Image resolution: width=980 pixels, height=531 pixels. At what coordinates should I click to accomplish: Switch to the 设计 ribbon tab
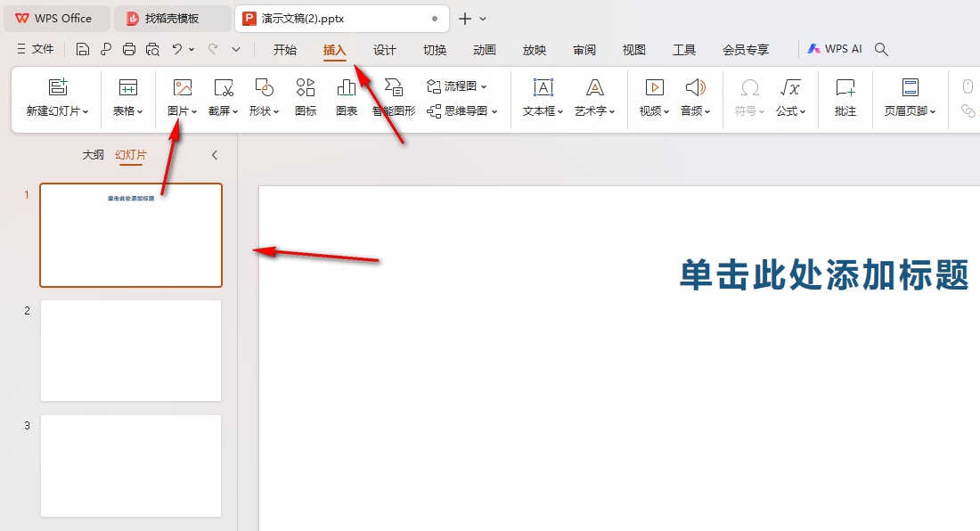tap(384, 50)
